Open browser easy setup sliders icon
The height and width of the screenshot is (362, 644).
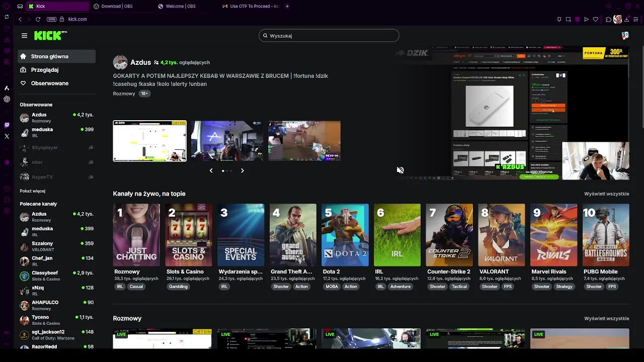(636, 19)
